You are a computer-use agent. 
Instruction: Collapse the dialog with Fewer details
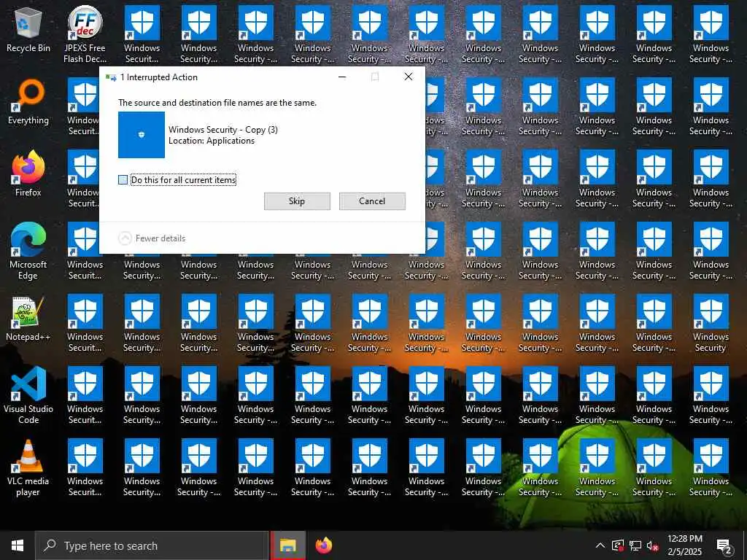(152, 238)
